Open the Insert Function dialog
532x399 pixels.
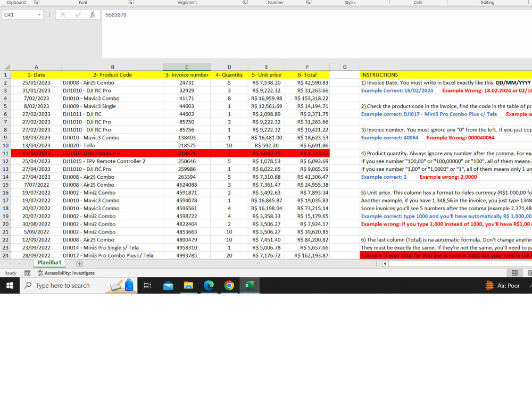click(92, 15)
